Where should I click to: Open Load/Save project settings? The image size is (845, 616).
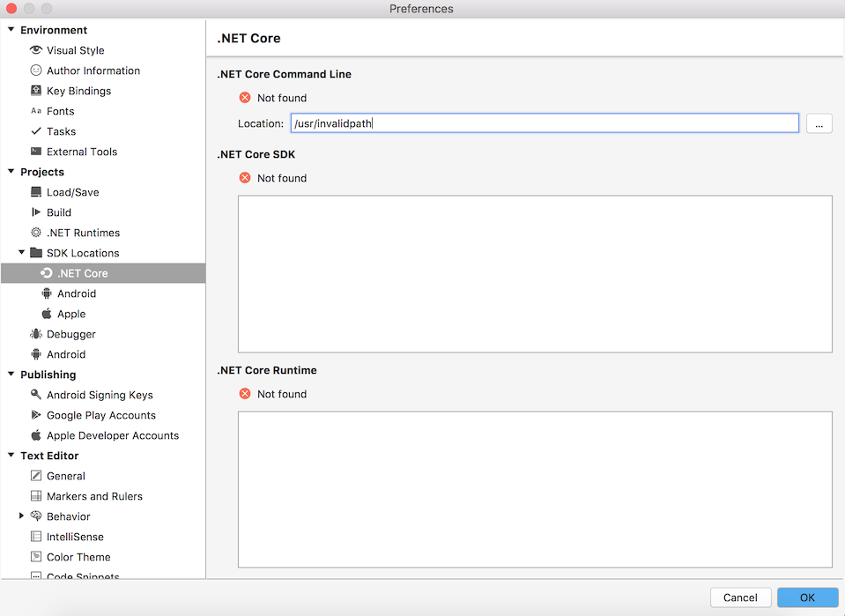coord(73,192)
